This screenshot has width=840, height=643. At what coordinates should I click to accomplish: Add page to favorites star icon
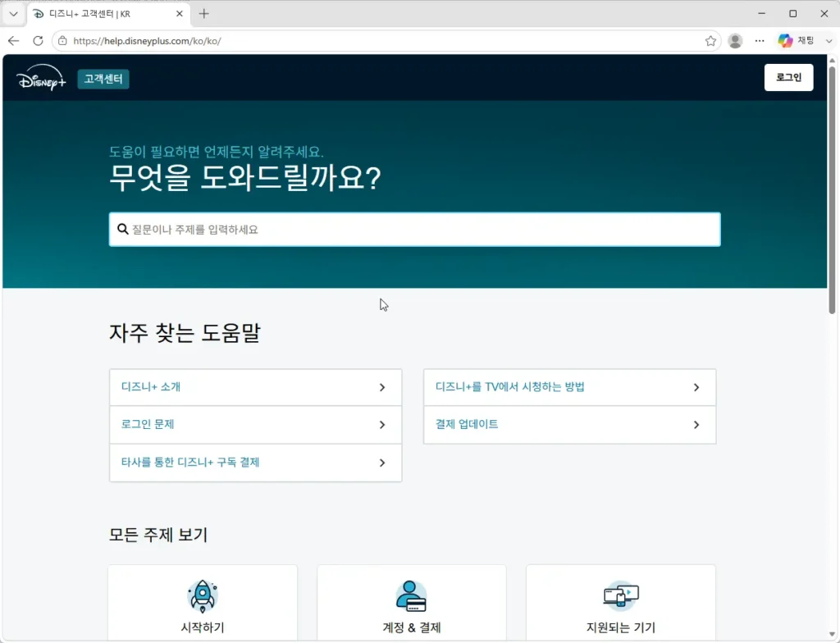click(710, 41)
